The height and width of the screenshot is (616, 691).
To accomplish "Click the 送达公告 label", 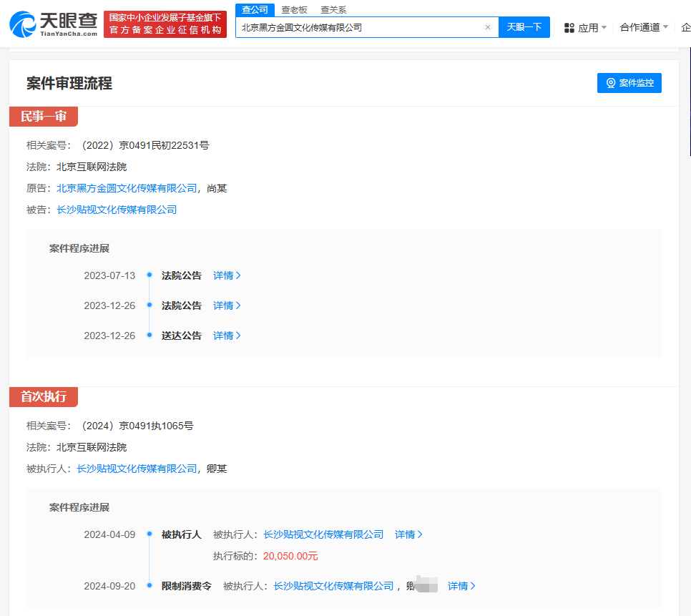I will 181,336.
